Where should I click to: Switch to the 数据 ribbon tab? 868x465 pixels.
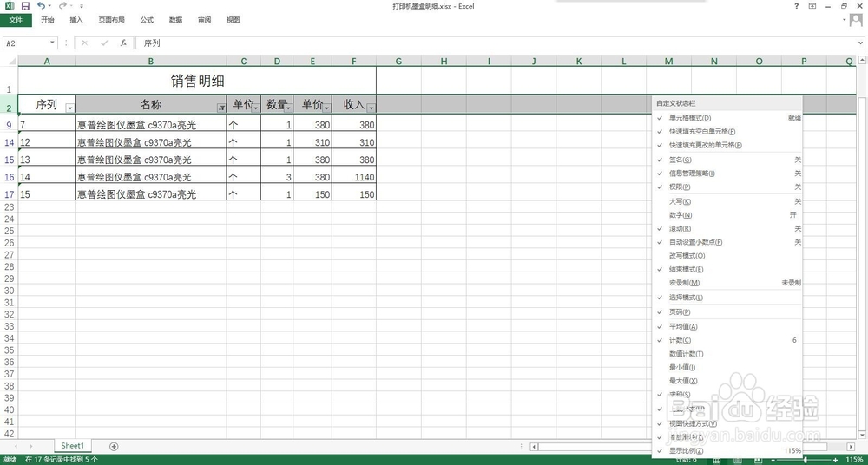175,20
